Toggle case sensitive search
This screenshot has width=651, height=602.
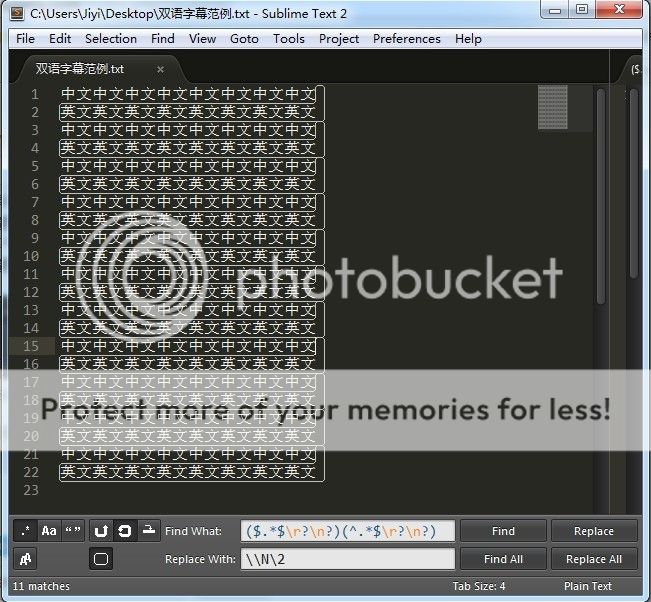tap(49, 531)
